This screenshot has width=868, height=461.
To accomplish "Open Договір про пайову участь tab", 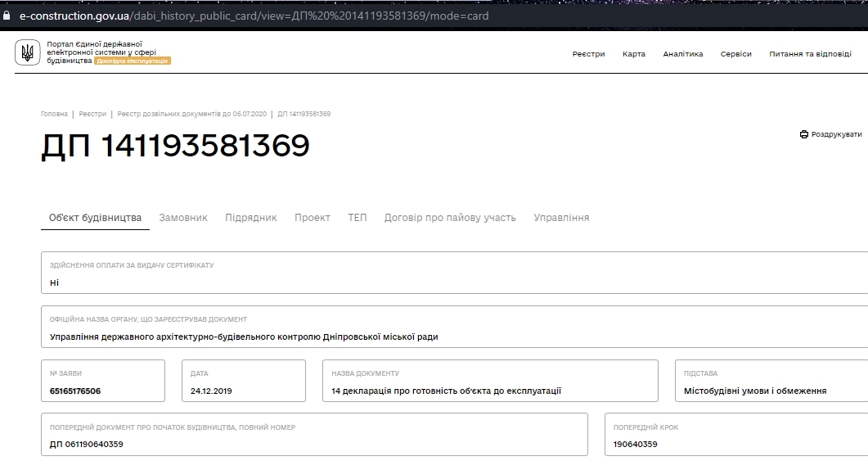I will [450, 218].
